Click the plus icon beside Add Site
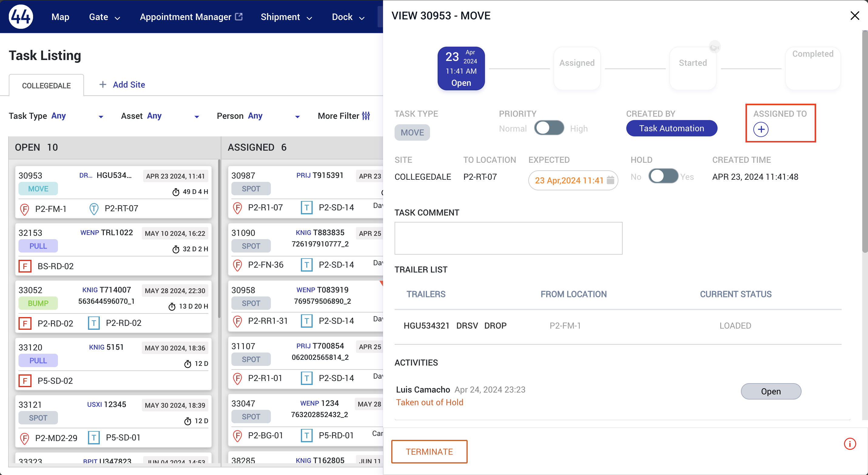 pyautogui.click(x=103, y=85)
